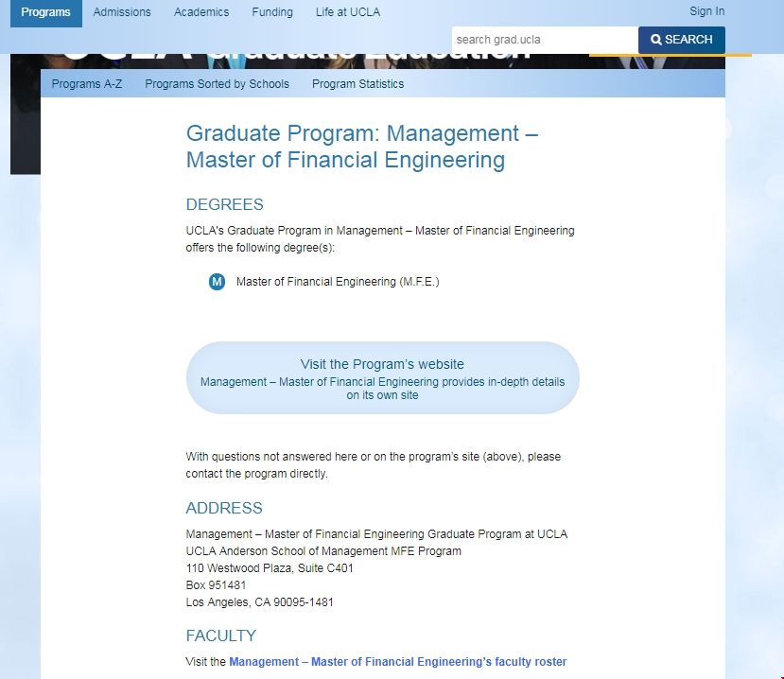Click the blue M master's degree icon
Viewport: 784px width, 679px height.
(217, 282)
